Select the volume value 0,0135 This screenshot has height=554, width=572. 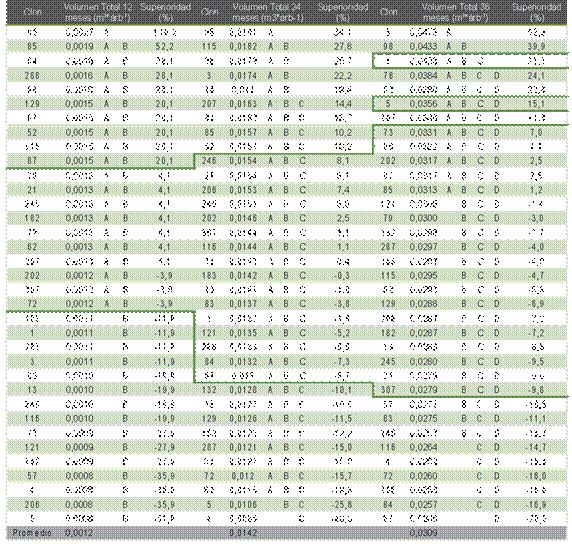pyautogui.click(x=243, y=333)
